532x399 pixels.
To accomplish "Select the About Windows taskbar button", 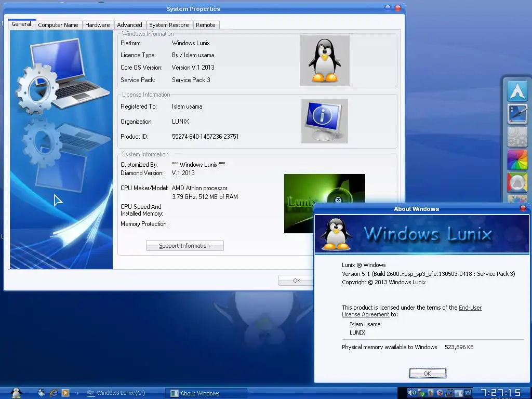I will coord(206,393).
